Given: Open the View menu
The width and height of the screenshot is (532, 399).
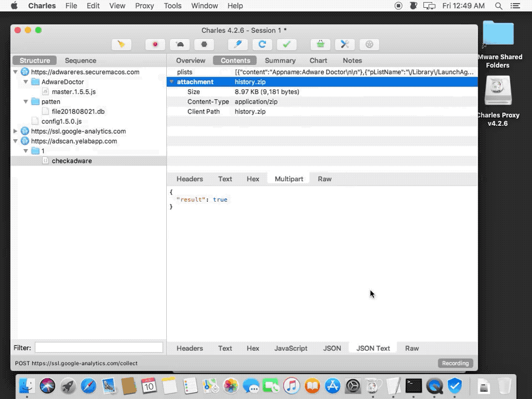Looking at the screenshot, I should (x=117, y=6).
